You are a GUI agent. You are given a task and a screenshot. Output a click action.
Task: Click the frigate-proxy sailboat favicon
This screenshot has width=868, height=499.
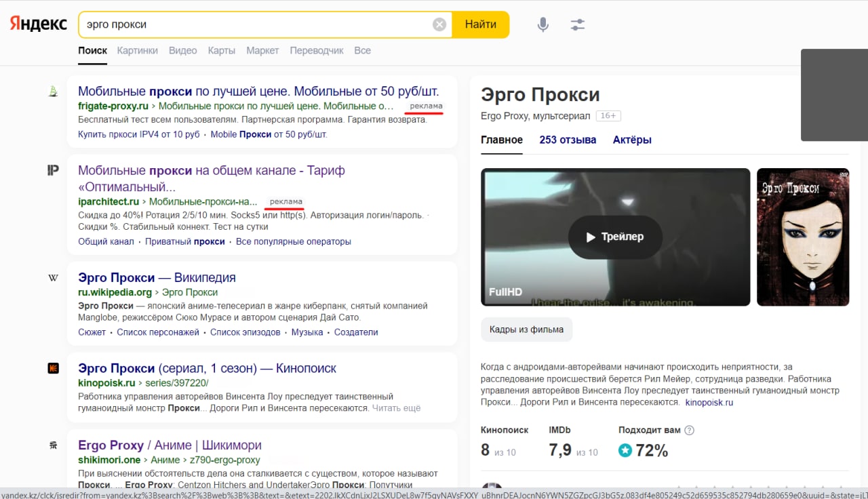click(53, 91)
